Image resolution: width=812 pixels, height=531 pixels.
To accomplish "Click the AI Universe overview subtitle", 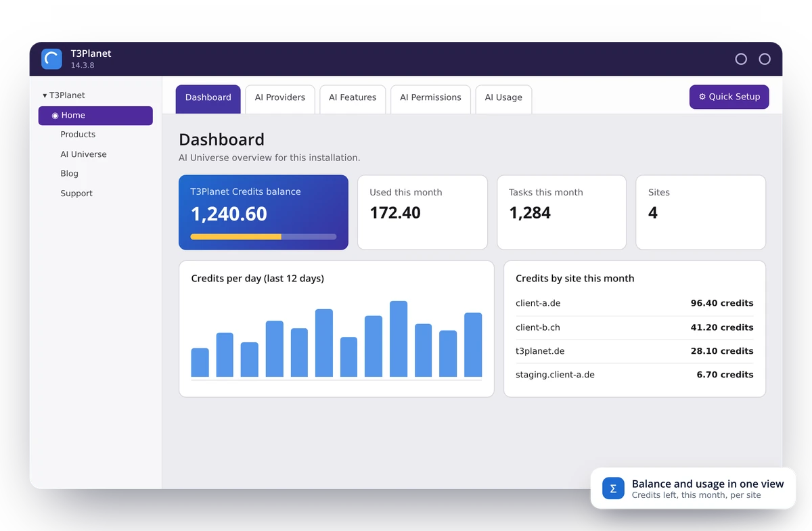I will pos(269,158).
